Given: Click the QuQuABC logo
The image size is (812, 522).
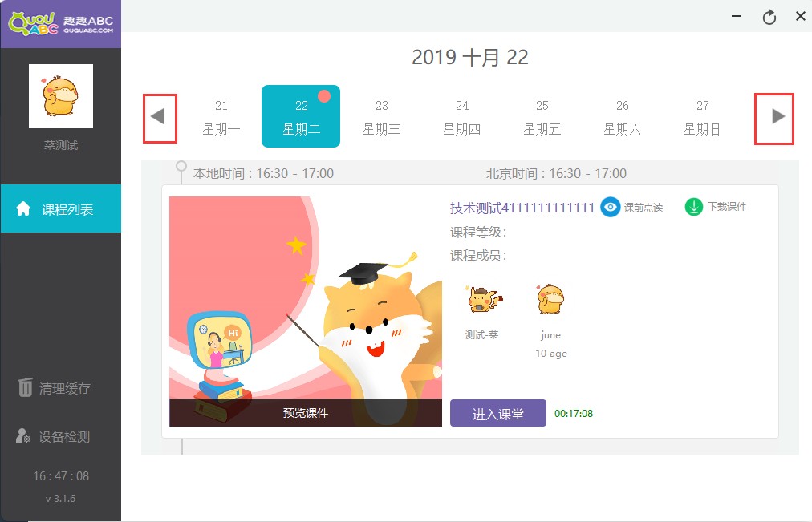Looking at the screenshot, I should coord(60,23).
